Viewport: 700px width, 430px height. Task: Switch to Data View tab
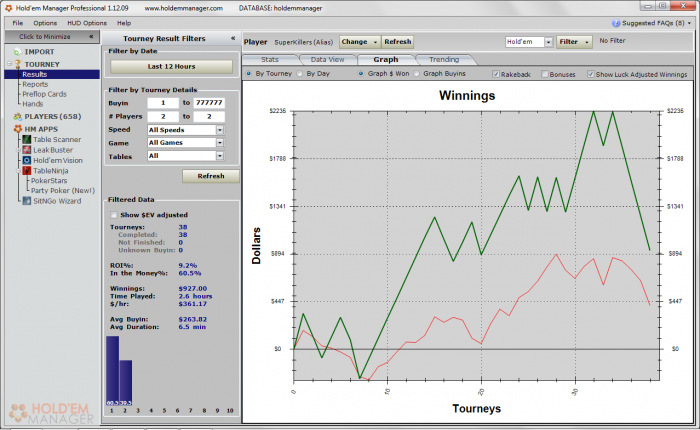pyautogui.click(x=327, y=59)
